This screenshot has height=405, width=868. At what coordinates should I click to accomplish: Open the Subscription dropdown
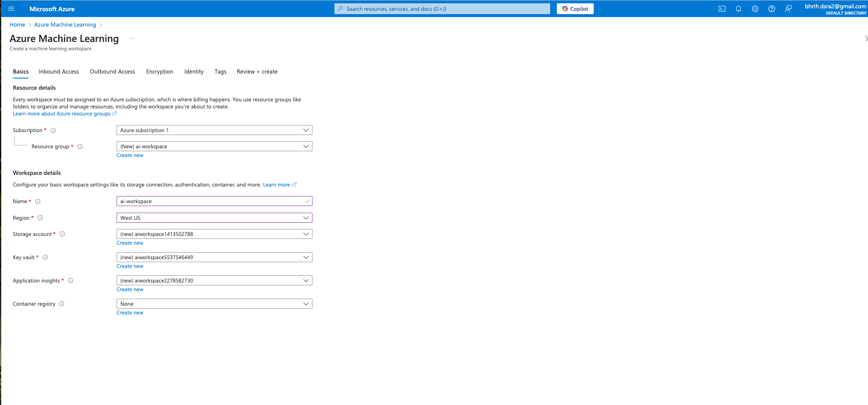(214, 130)
